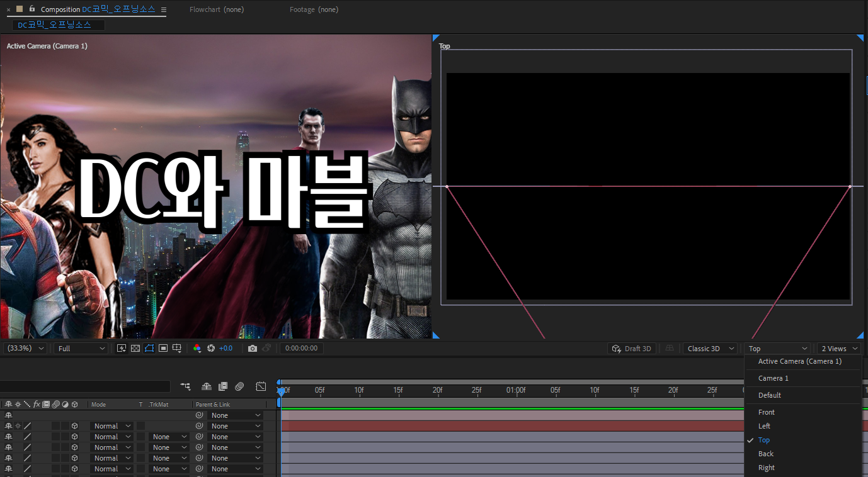
Task: Click the Reset Exposure icon
Action: click(x=211, y=348)
